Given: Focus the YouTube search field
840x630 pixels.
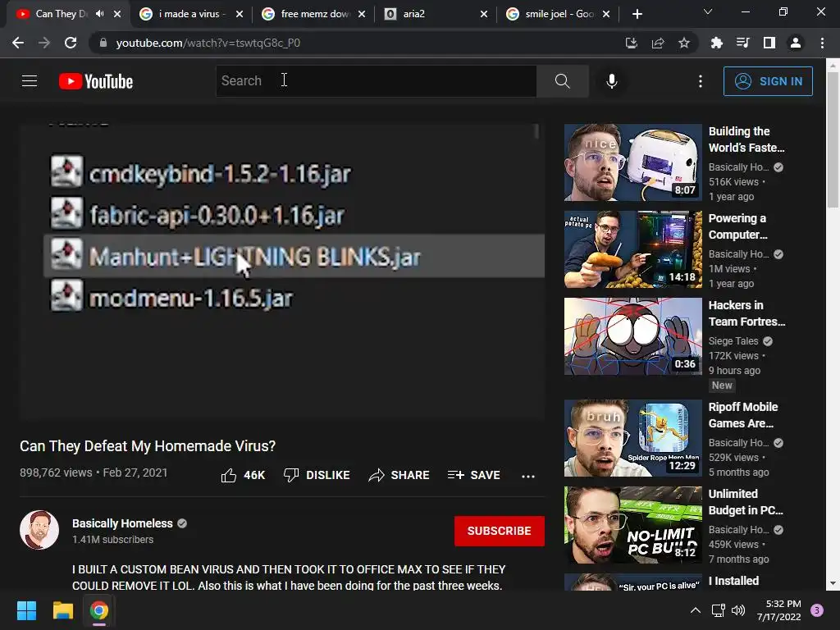Looking at the screenshot, I should pos(376,81).
